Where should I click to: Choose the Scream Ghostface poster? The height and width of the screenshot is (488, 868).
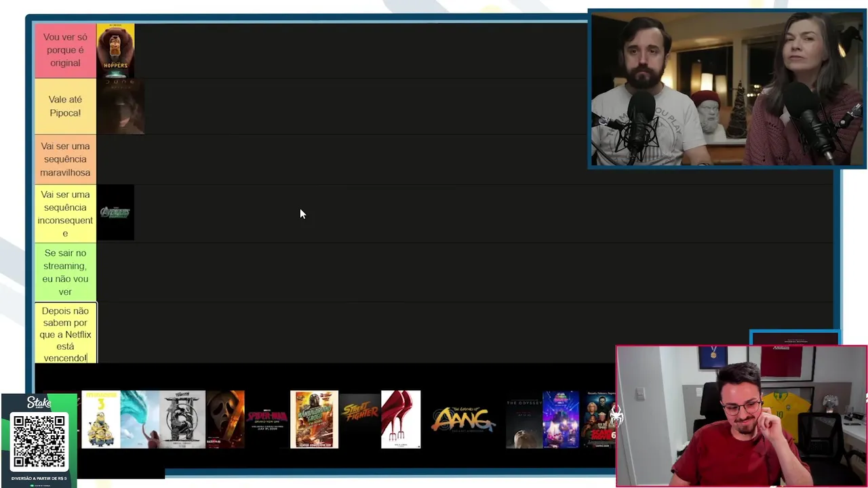click(x=226, y=419)
